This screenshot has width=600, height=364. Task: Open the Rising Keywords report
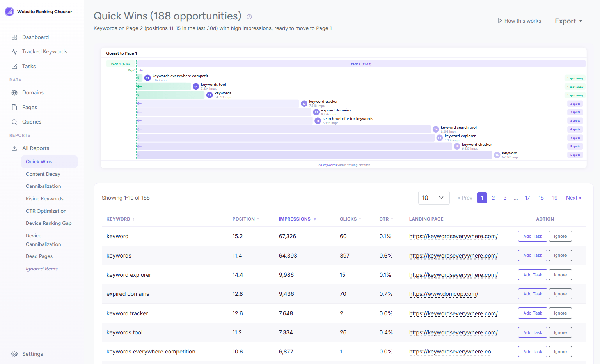click(44, 199)
